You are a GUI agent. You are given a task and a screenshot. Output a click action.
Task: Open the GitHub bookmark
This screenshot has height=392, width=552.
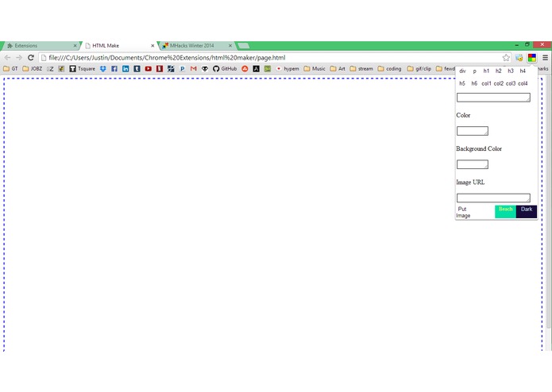pyautogui.click(x=225, y=68)
